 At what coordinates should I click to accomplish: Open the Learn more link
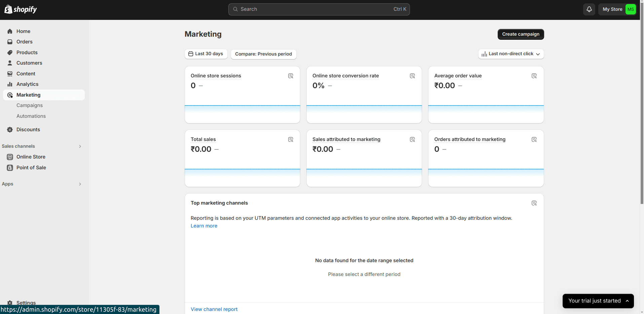204,226
